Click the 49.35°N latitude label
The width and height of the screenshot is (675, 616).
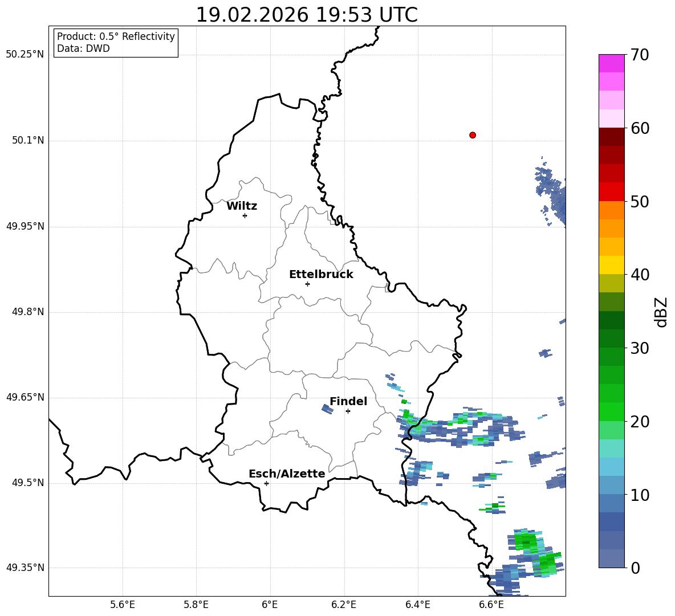pos(25,568)
